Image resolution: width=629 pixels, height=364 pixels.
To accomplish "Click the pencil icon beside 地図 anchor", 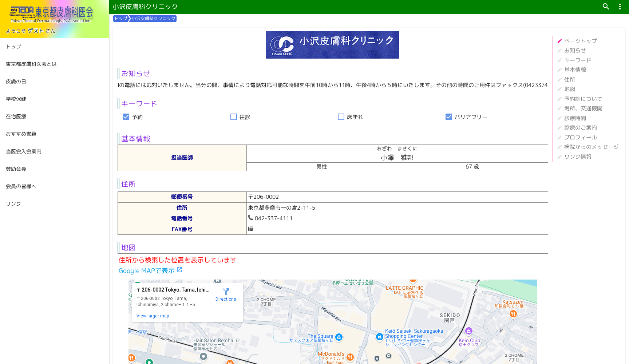I will (x=559, y=89).
